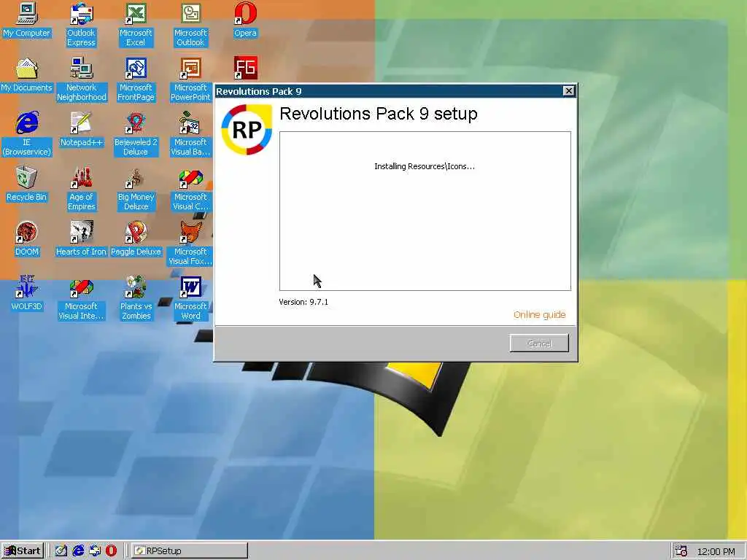Select the Opera desktop shortcut
747x560 pixels.
tap(245, 20)
